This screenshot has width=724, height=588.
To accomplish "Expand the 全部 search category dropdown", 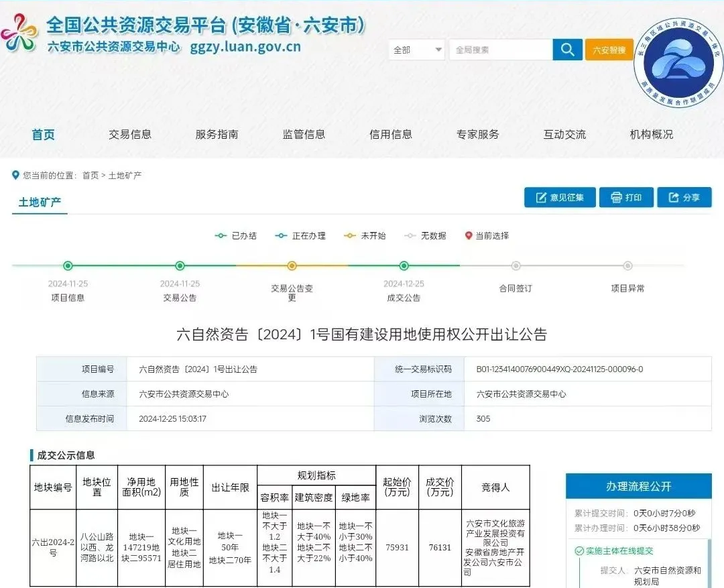I will [417, 50].
